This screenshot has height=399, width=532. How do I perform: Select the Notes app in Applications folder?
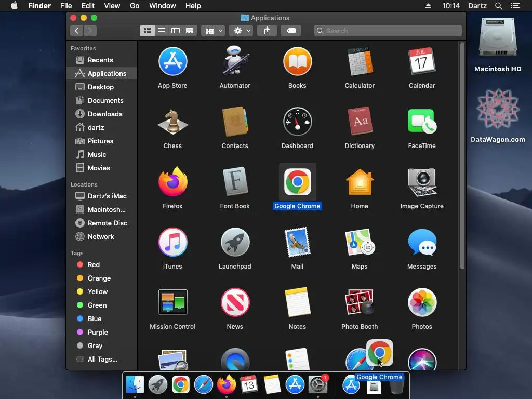point(297,302)
